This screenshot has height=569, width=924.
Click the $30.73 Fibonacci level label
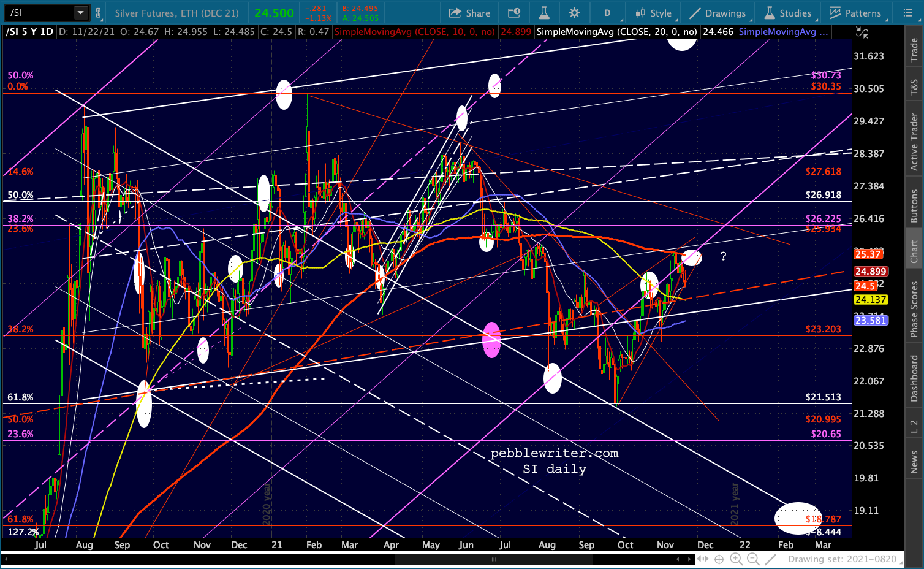826,75
